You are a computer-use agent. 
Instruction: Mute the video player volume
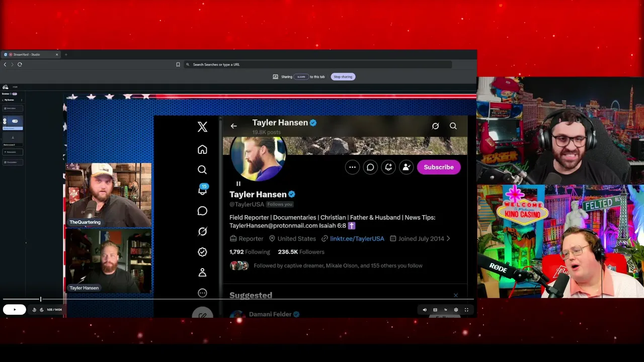click(425, 310)
